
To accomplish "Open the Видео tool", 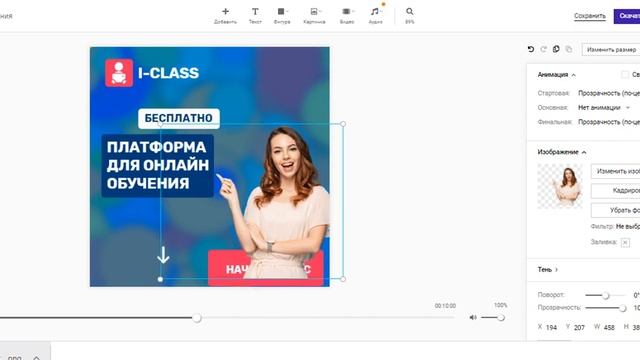I will [347, 16].
